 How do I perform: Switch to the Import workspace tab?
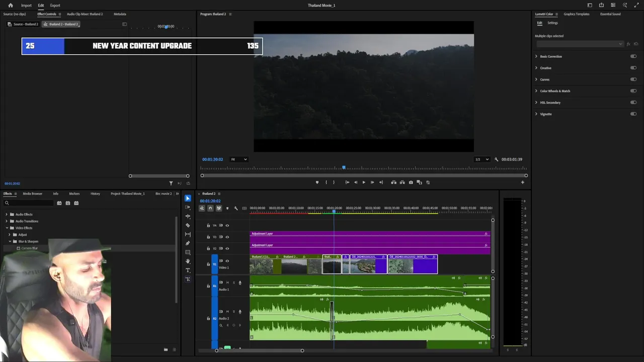pyautogui.click(x=26, y=6)
